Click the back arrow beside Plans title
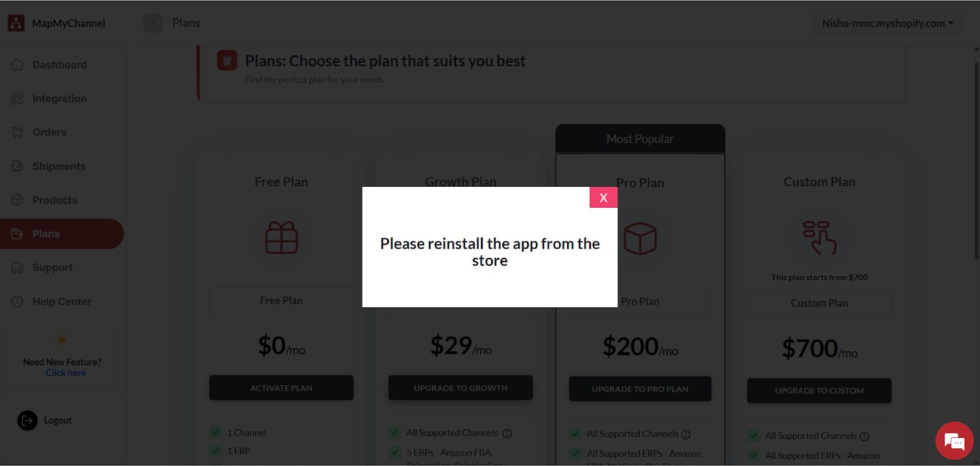980x466 pixels. click(x=153, y=23)
